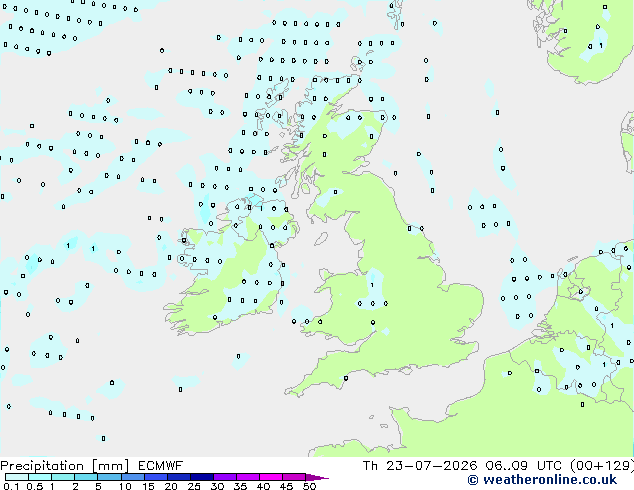Select the 5–10 mm legend swatch
The image size is (634, 490).
(109, 477)
